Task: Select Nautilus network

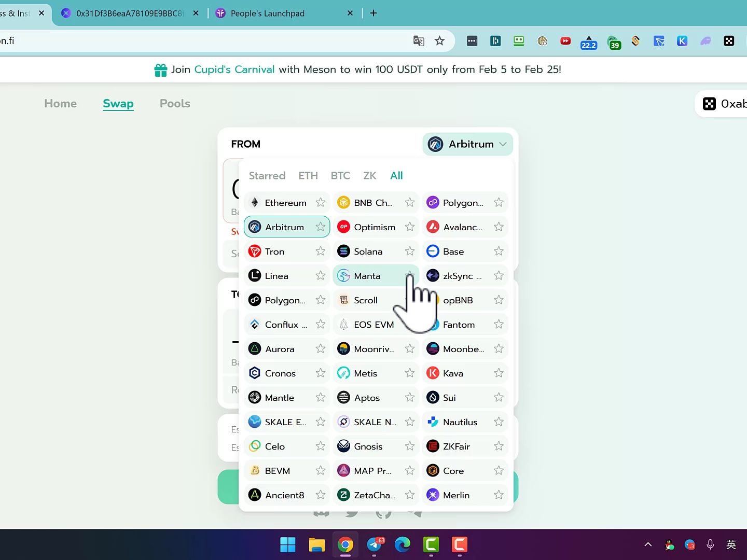Action: 465,422
